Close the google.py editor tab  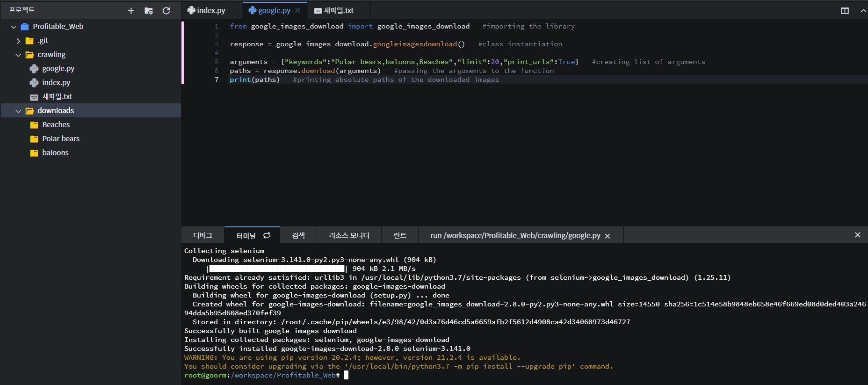click(297, 10)
